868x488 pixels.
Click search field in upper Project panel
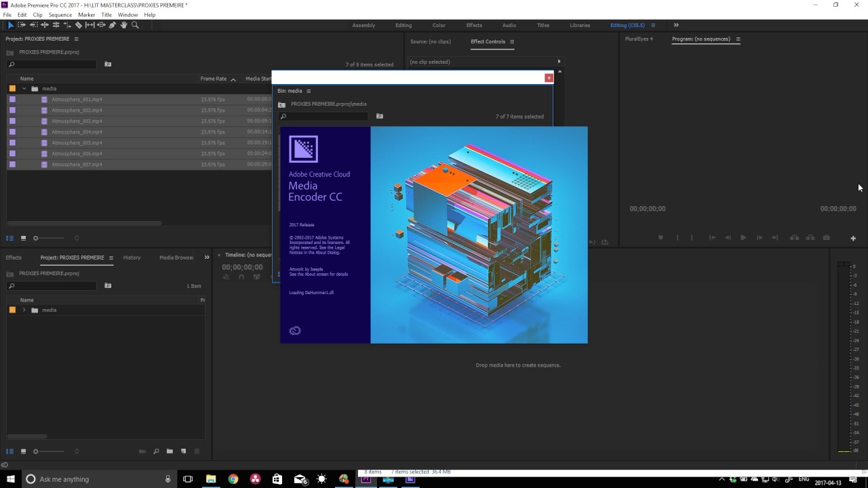click(x=52, y=64)
